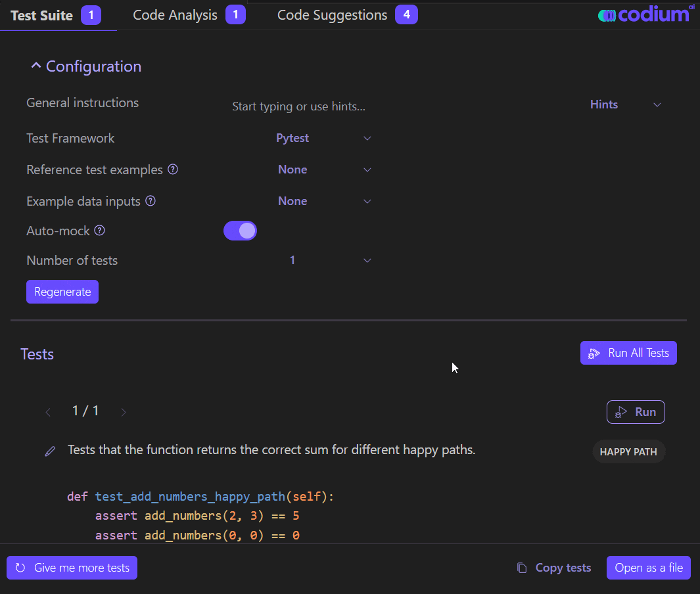700x594 pixels.
Task: Click the previous test navigation arrow
Action: point(48,412)
